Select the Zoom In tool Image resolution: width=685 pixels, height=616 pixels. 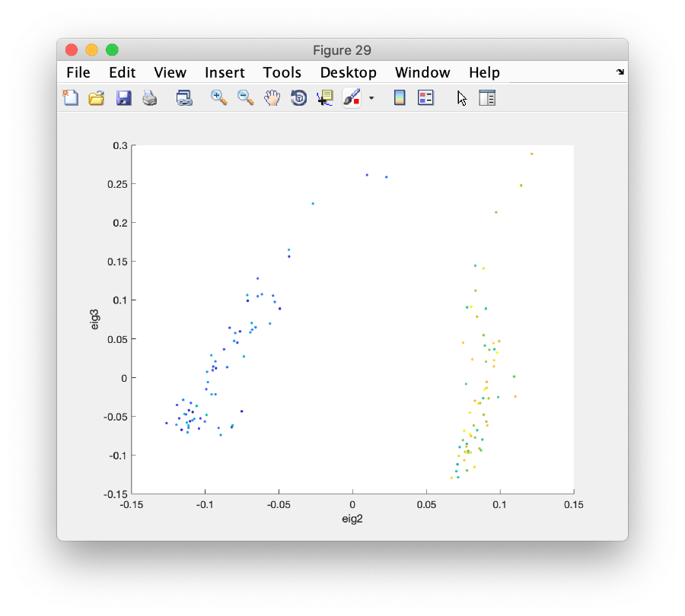219,97
